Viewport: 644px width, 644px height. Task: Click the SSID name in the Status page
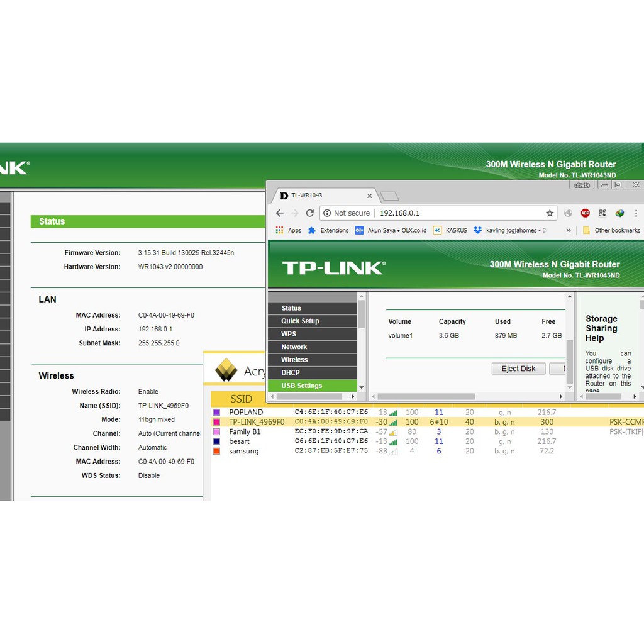pos(164,406)
